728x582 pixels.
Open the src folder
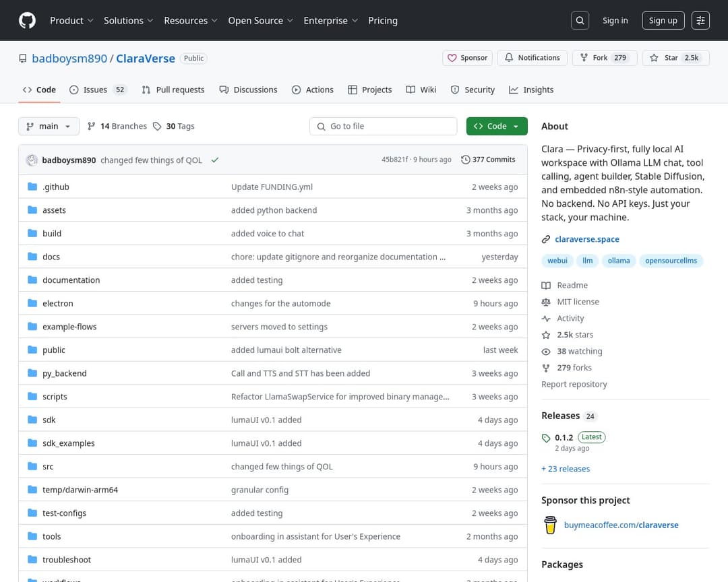tap(48, 466)
